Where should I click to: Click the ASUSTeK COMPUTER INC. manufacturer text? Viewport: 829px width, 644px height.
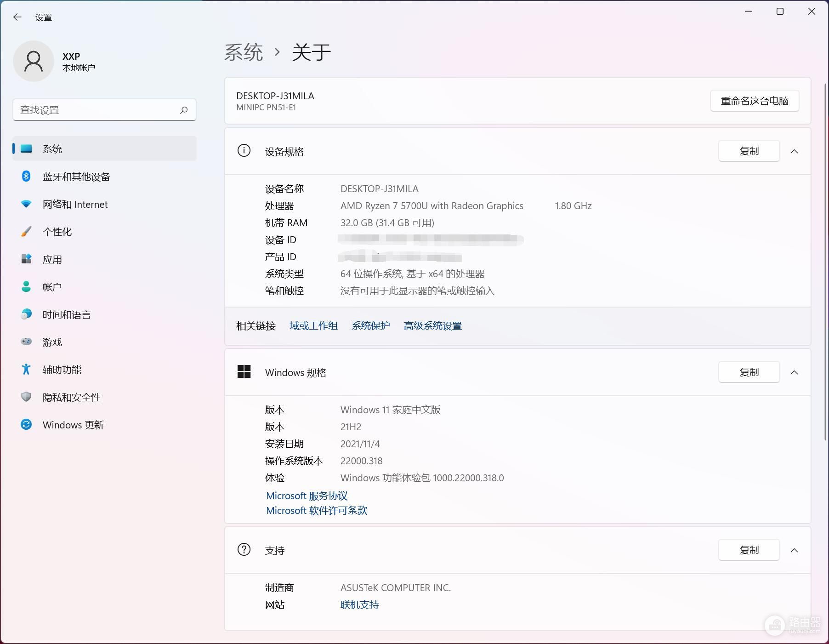(395, 587)
